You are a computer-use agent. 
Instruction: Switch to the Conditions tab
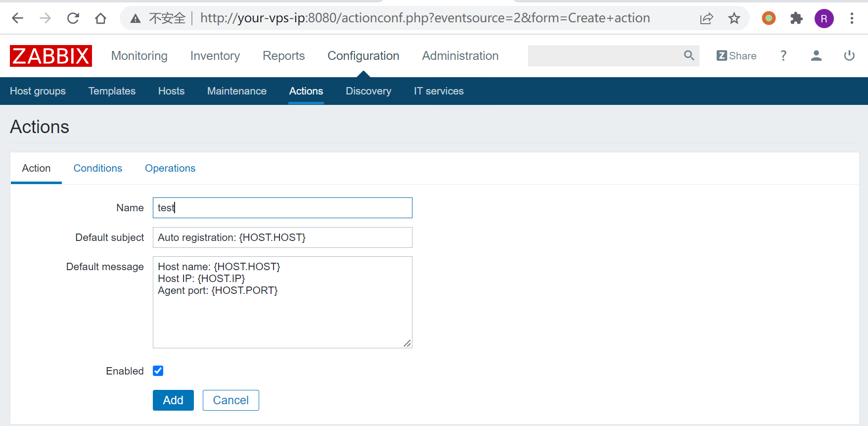(97, 168)
